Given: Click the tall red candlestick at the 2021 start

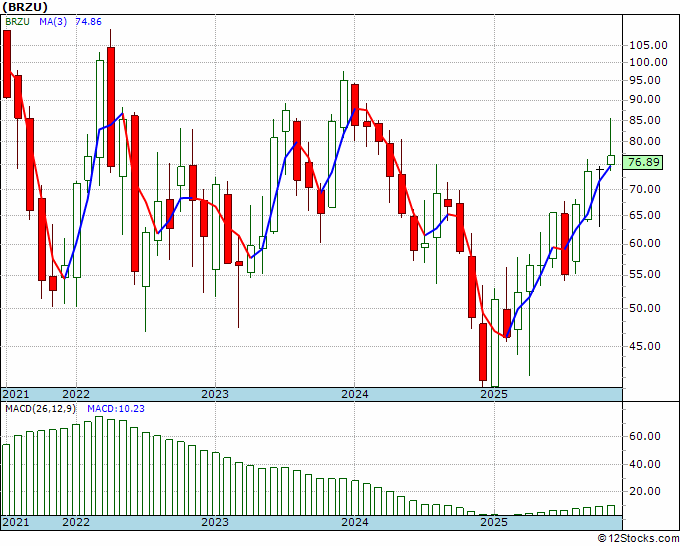Looking at the screenshot, I should [7, 64].
